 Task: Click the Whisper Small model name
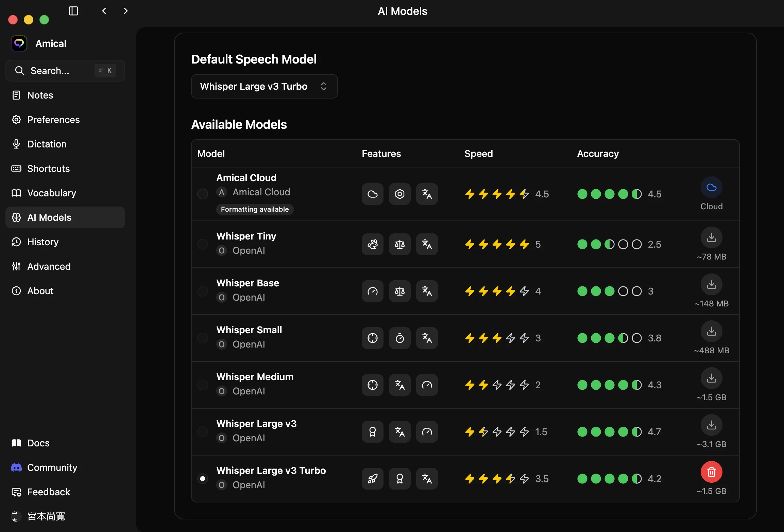249,330
